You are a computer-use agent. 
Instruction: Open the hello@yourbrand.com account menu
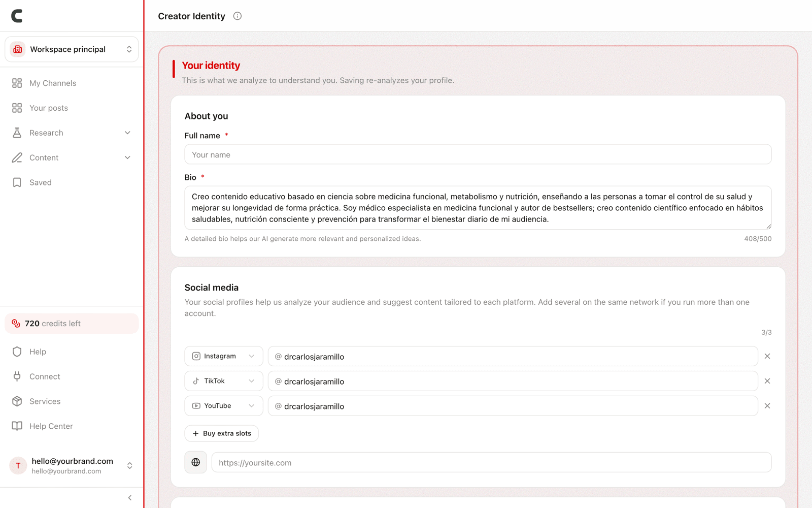click(72, 465)
